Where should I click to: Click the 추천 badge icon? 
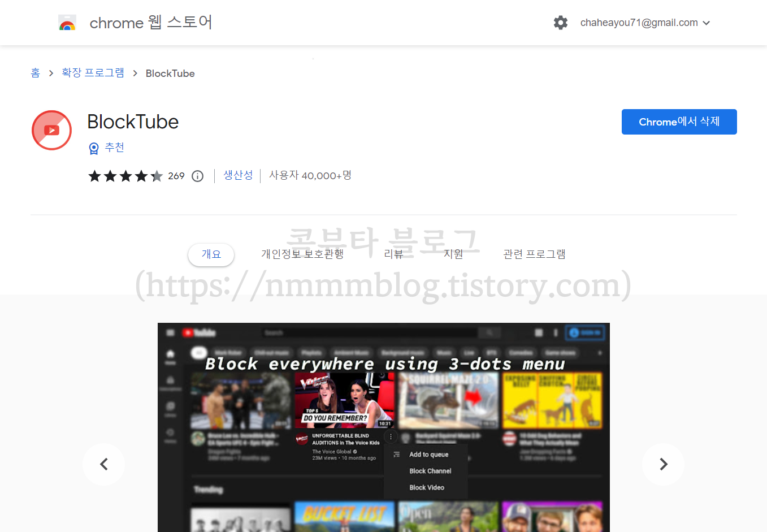(x=94, y=148)
